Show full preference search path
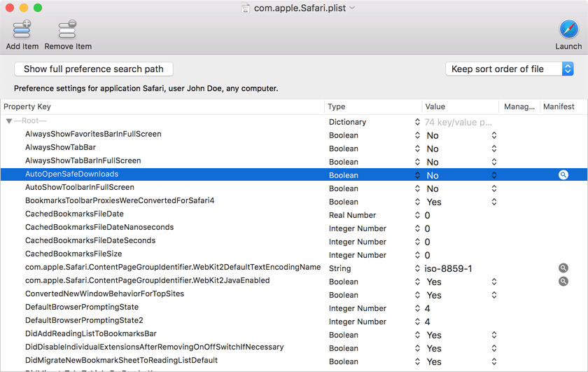 pos(94,69)
